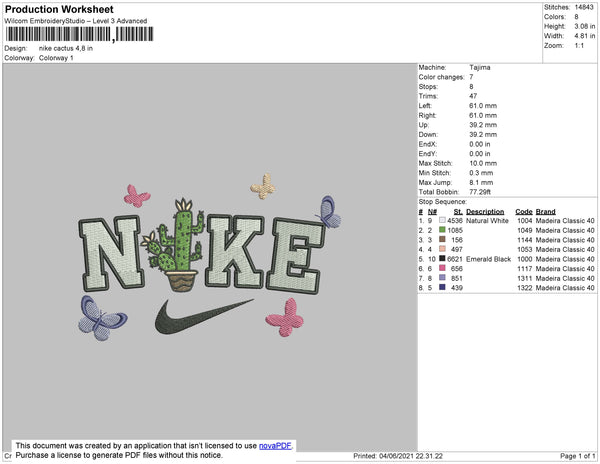Click the 'Down:' label
Viewport: 600px width, 464px height.
coord(428,134)
